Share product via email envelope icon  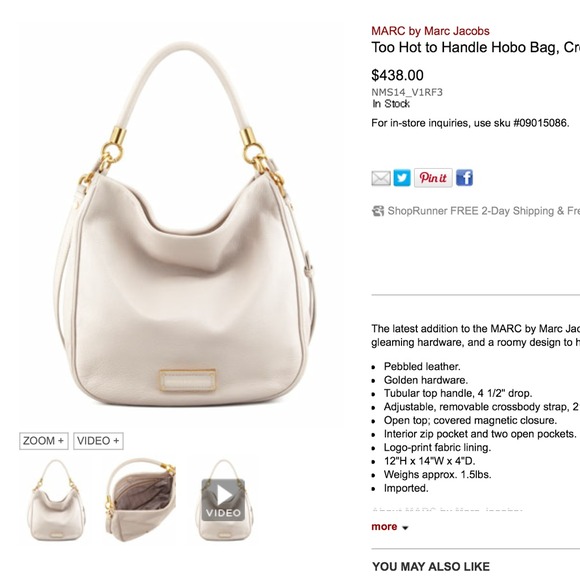(x=381, y=178)
